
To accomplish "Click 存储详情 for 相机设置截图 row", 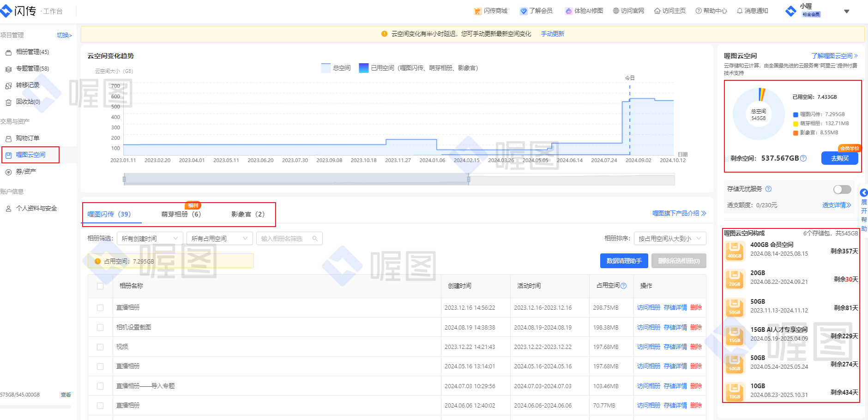I will pos(675,327).
